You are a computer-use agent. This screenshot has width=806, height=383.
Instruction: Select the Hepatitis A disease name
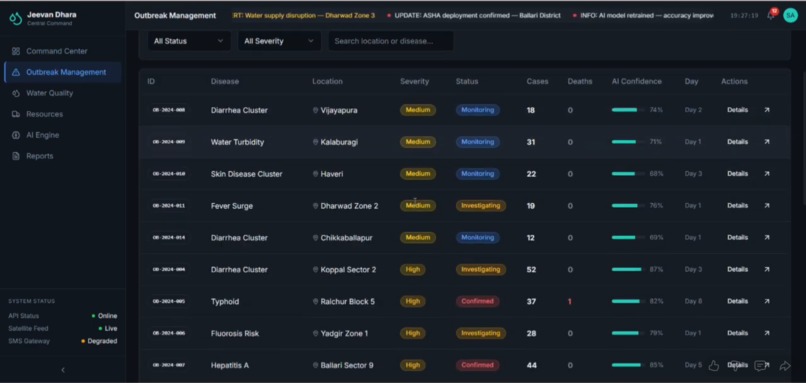point(230,366)
